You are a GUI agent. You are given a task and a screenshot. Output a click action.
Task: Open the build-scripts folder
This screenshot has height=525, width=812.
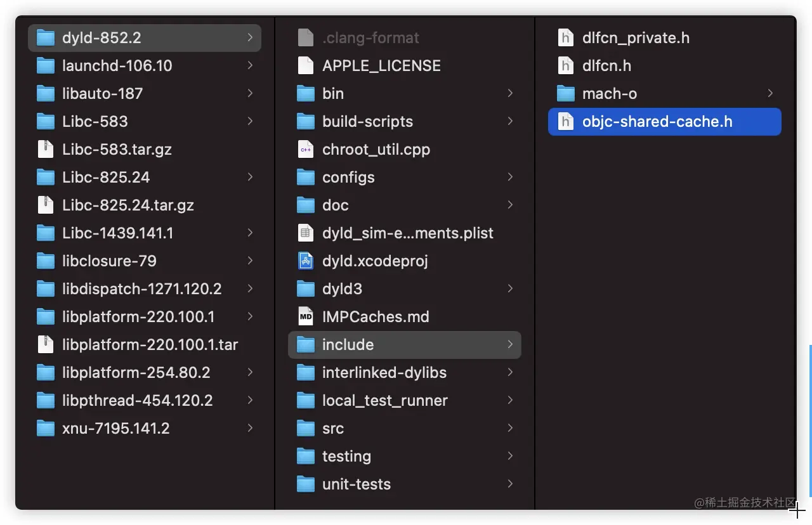tap(367, 121)
